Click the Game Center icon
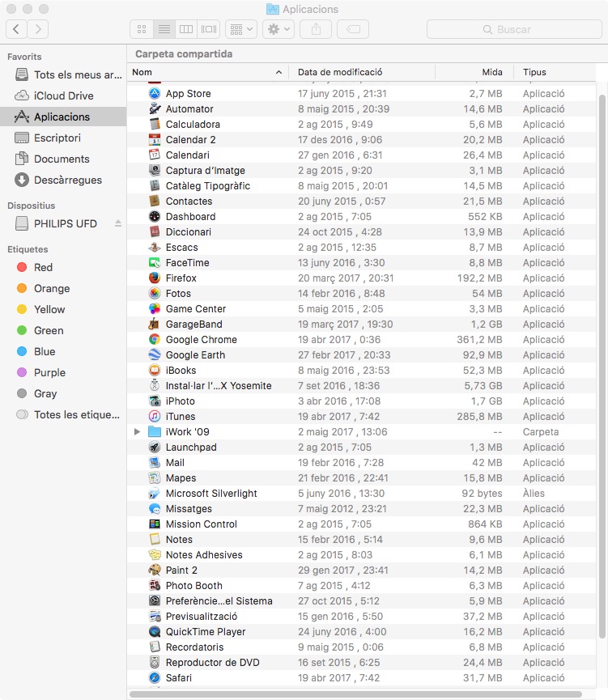Screen dimensions: 608x700 point(155,308)
